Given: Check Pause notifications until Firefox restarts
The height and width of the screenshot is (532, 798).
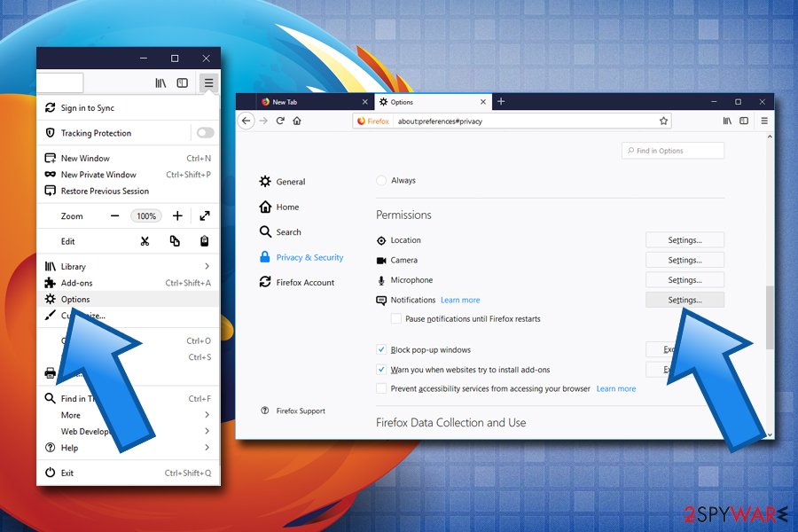Looking at the screenshot, I should pyautogui.click(x=395, y=318).
